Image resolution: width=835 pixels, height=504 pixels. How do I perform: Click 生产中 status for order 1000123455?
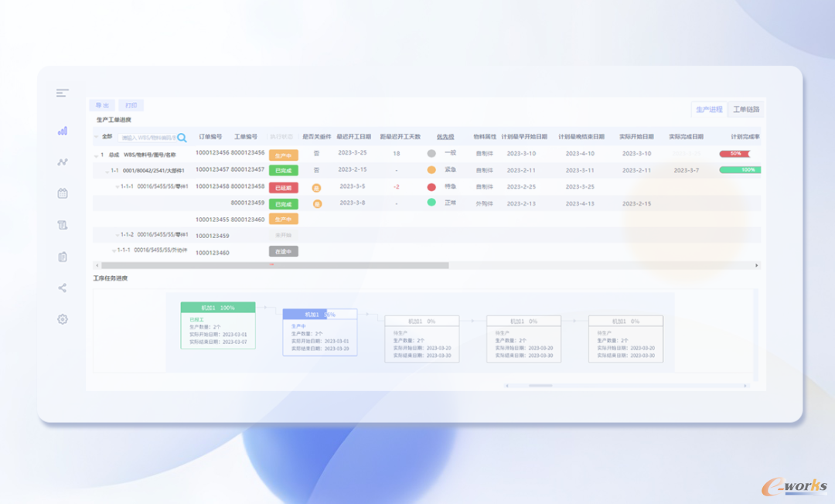pos(283,219)
